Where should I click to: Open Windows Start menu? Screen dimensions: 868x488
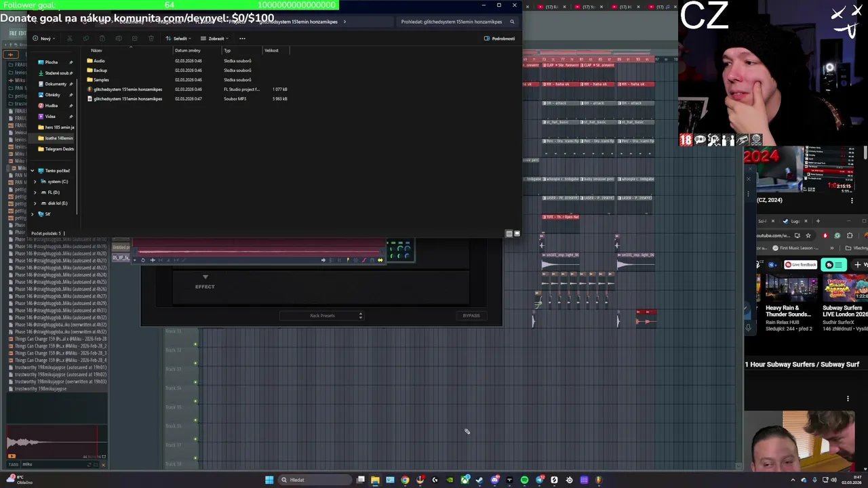point(269,480)
